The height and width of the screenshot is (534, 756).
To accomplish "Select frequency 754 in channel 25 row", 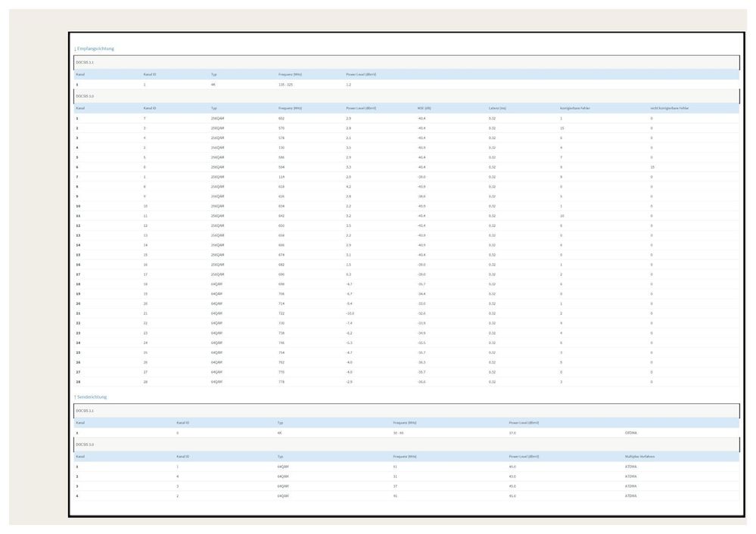I will (282, 352).
